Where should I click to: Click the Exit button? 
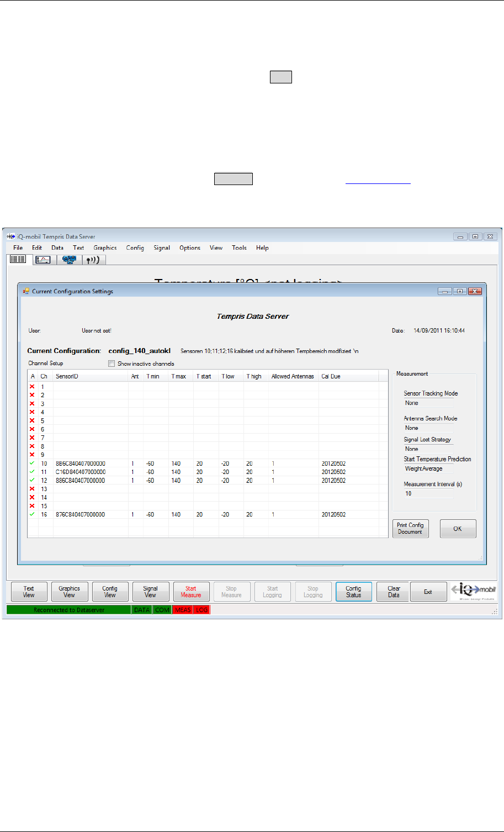(x=428, y=592)
